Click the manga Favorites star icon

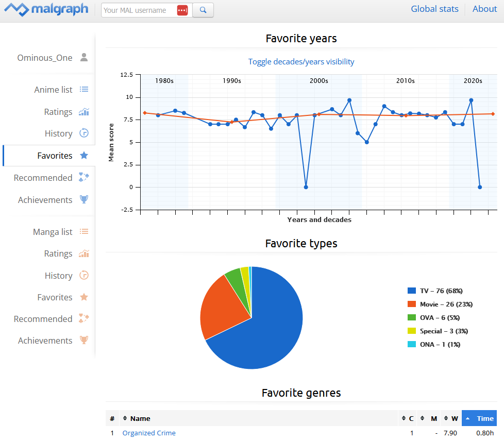84,297
